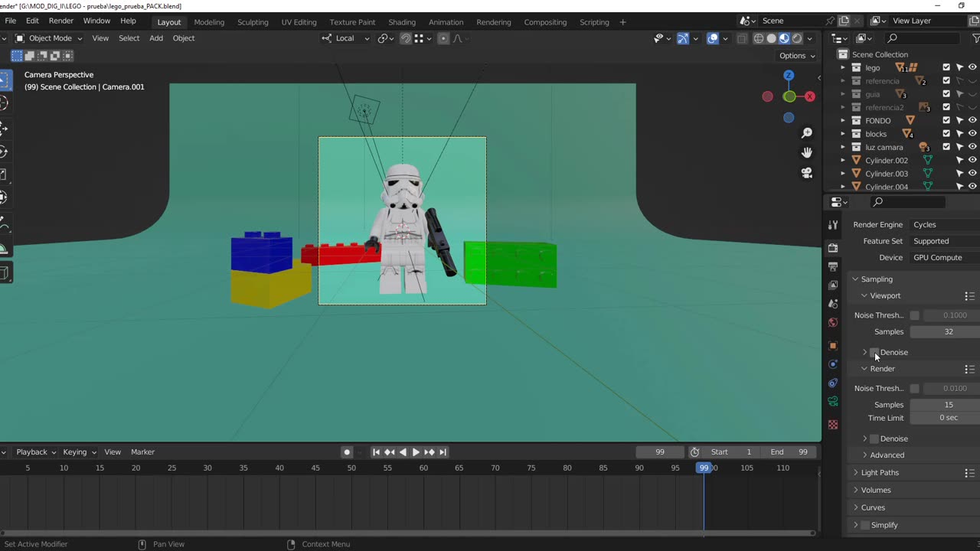The width and height of the screenshot is (980, 551).
Task: Expand the Curves panel
Action: 873,507
